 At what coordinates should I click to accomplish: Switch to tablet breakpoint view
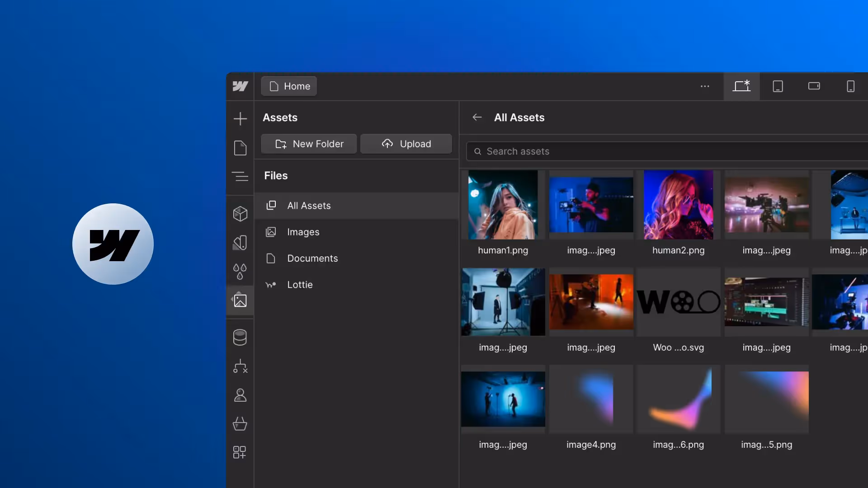click(x=778, y=86)
